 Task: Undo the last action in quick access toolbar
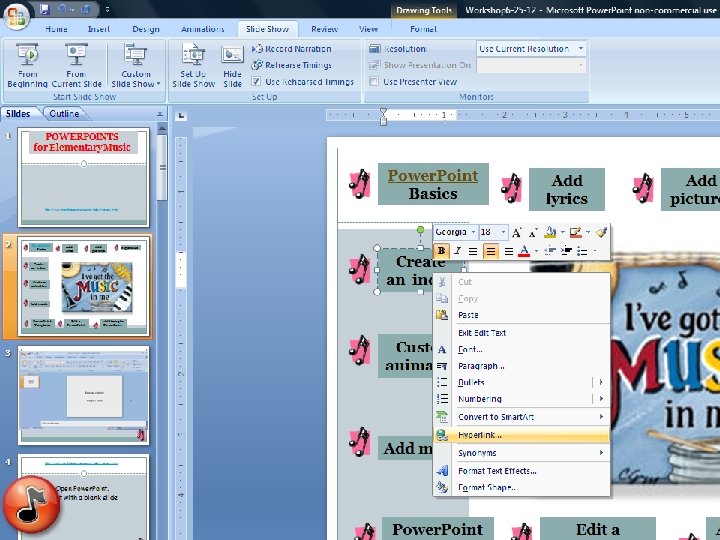coord(62,9)
